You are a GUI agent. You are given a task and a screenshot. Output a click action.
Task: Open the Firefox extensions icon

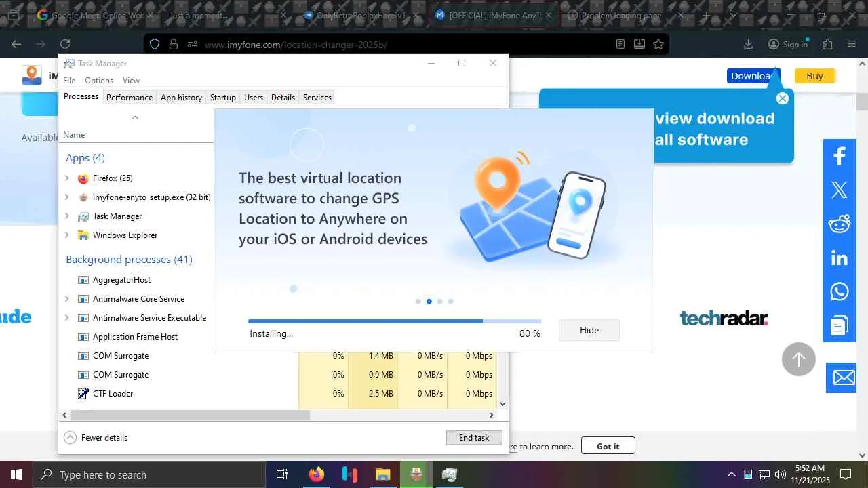coord(827,44)
